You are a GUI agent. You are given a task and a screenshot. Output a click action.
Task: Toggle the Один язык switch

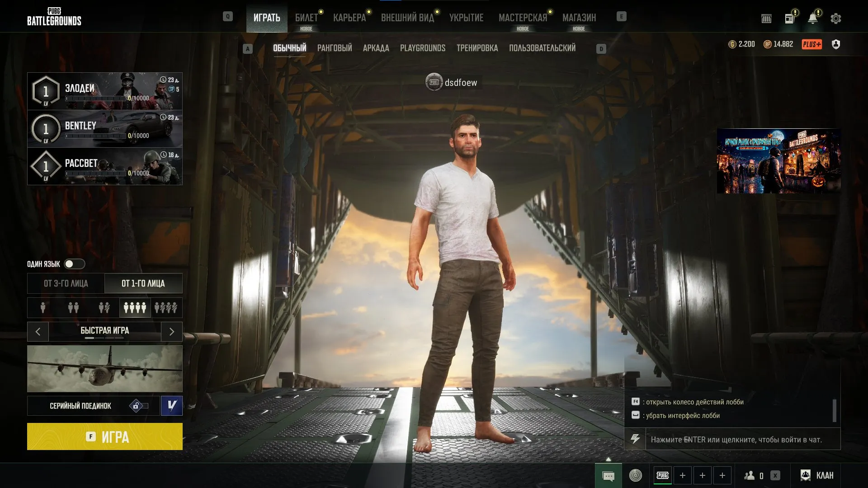click(x=74, y=264)
